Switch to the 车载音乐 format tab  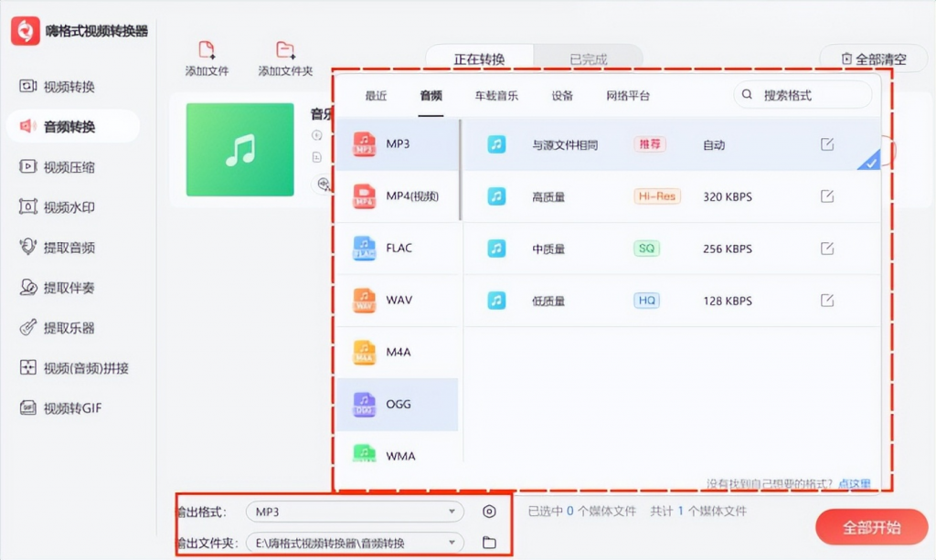[495, 94]
